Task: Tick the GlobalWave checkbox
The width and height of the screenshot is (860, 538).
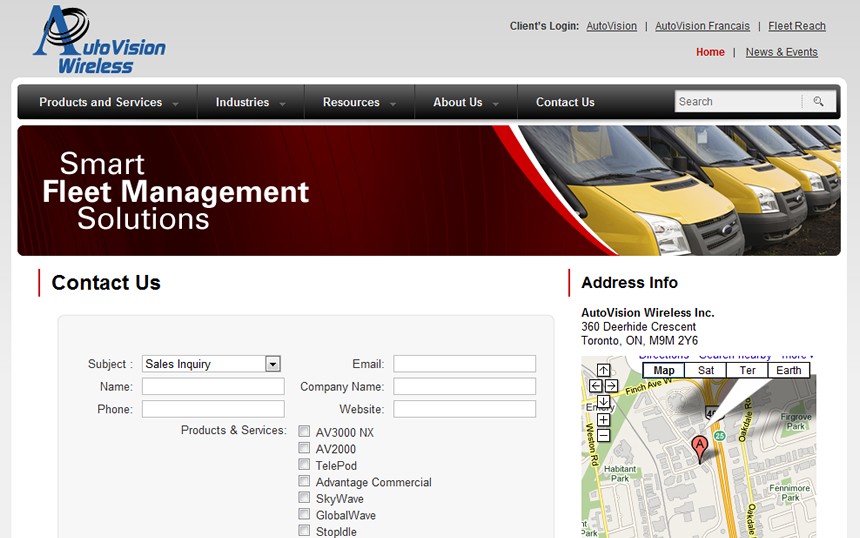Action: (304, 513)
